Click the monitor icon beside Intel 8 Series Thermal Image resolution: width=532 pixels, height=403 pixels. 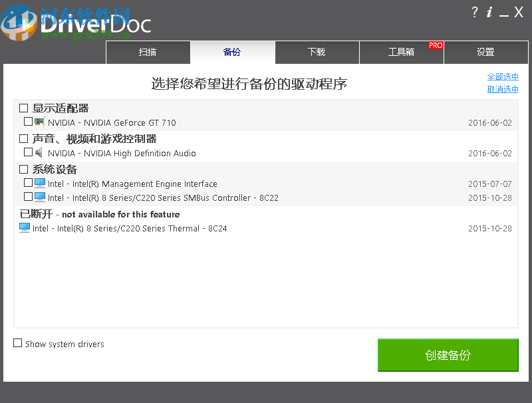point(25,229)
